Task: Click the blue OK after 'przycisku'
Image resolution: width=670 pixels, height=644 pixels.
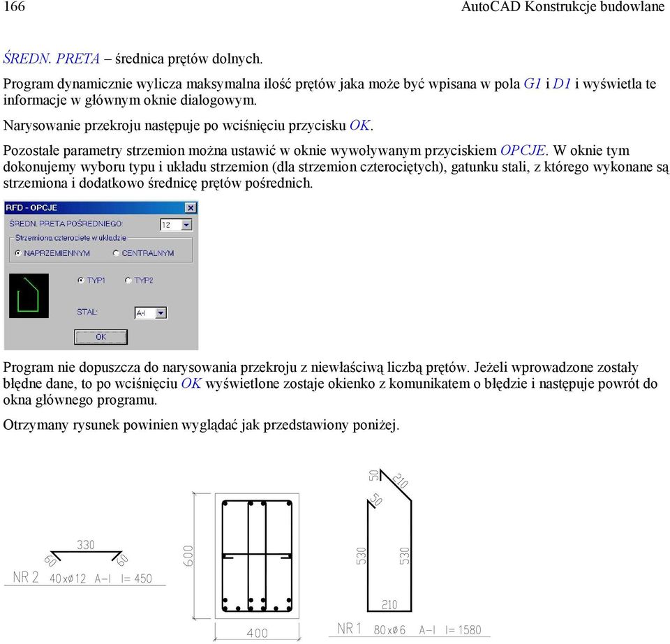Action: point(360,125)
